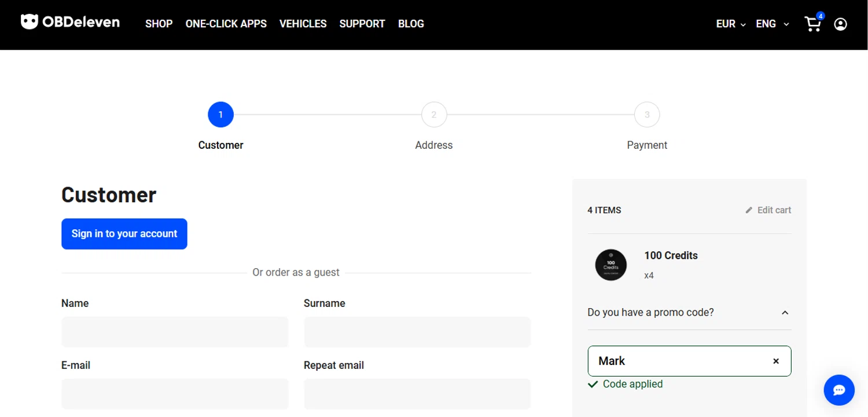Screen dimensions: 868x417
Task: Clear the Mark promo code
Action: (776, 361)
